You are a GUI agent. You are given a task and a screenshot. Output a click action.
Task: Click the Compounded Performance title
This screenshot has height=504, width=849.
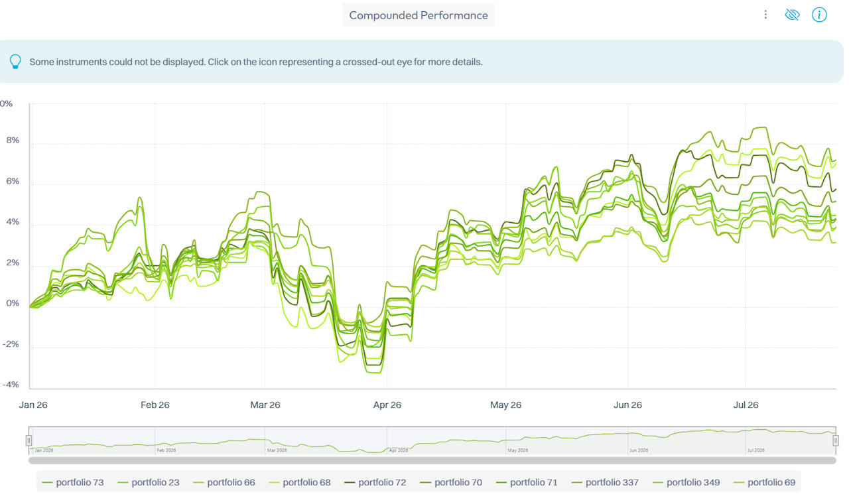(x=419, y=15)
